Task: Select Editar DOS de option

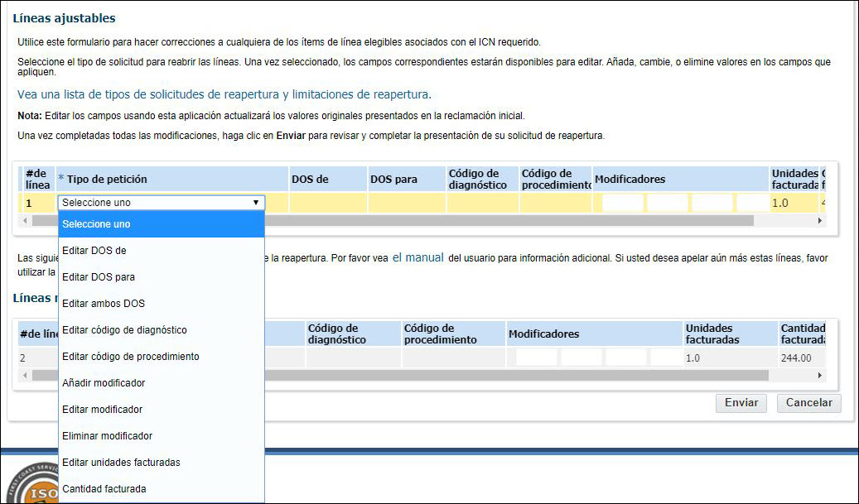Action: coord(161,251)
